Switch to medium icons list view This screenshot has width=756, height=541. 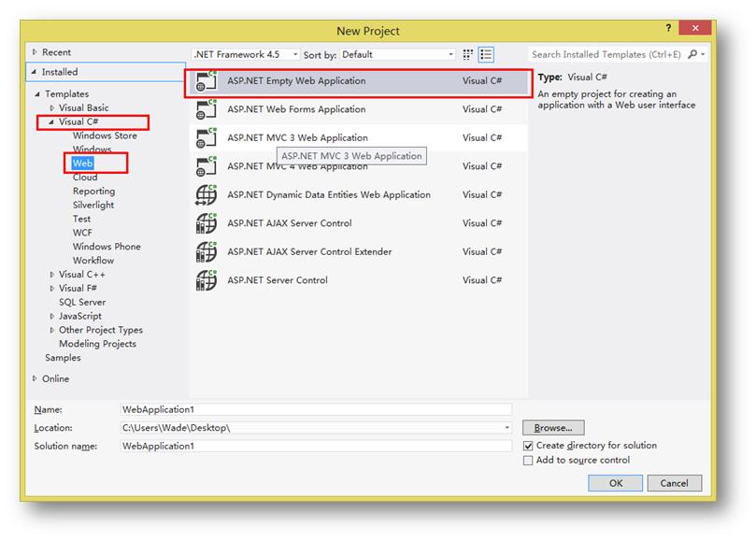(486, 55)
